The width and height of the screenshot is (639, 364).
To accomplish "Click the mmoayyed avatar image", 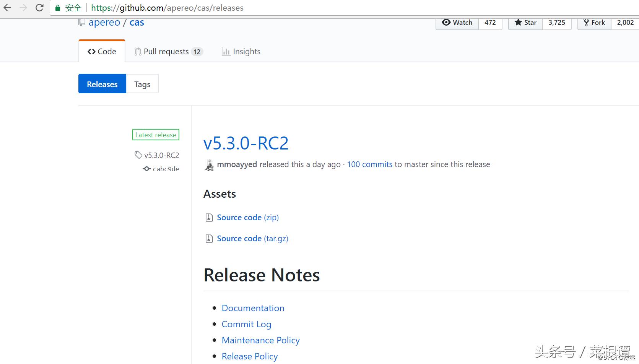I will pos(209,165).
